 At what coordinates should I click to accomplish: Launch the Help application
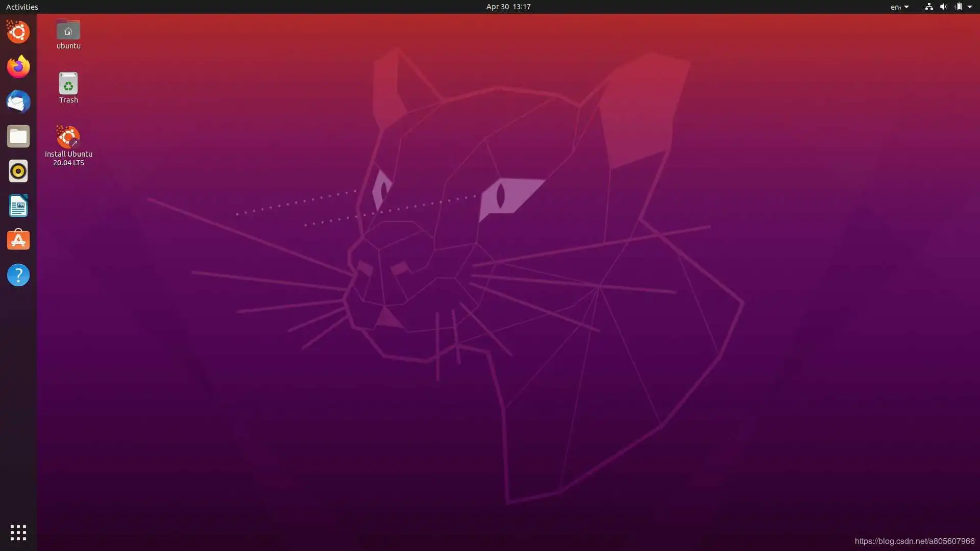point(18,275)
